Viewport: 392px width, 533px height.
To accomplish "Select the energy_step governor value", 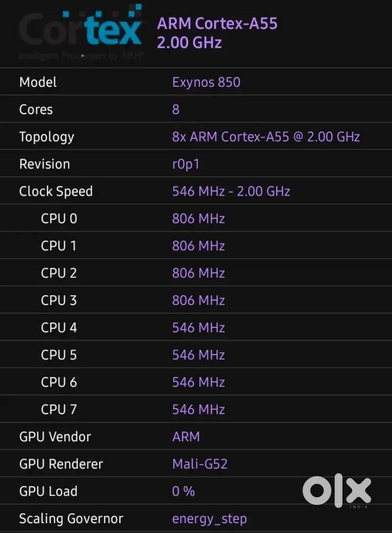I will pos(209,519).
